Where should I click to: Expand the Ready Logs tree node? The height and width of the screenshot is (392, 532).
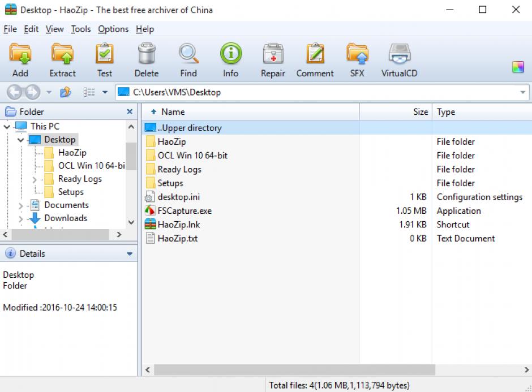point(35,179)
